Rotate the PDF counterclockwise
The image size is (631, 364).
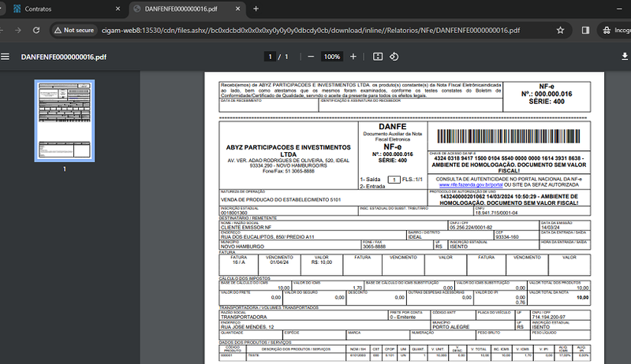(x=394, y=57)
